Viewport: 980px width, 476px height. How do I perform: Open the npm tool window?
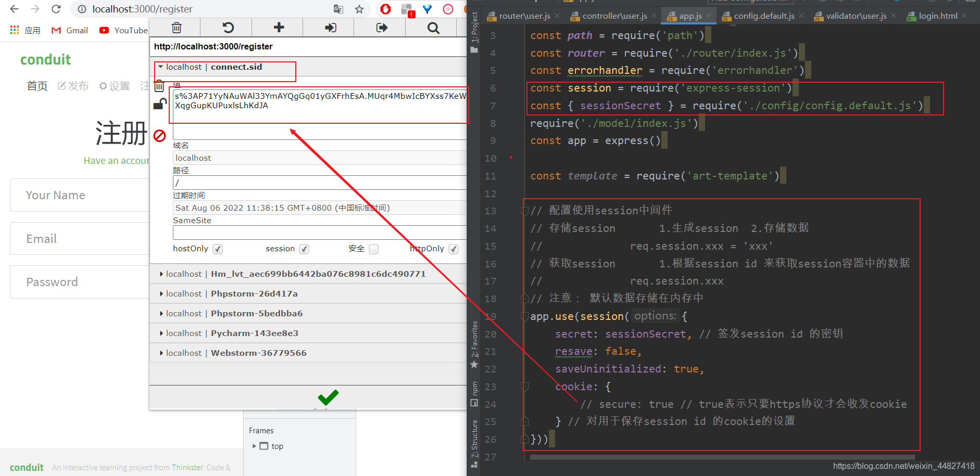coord(474,394)
